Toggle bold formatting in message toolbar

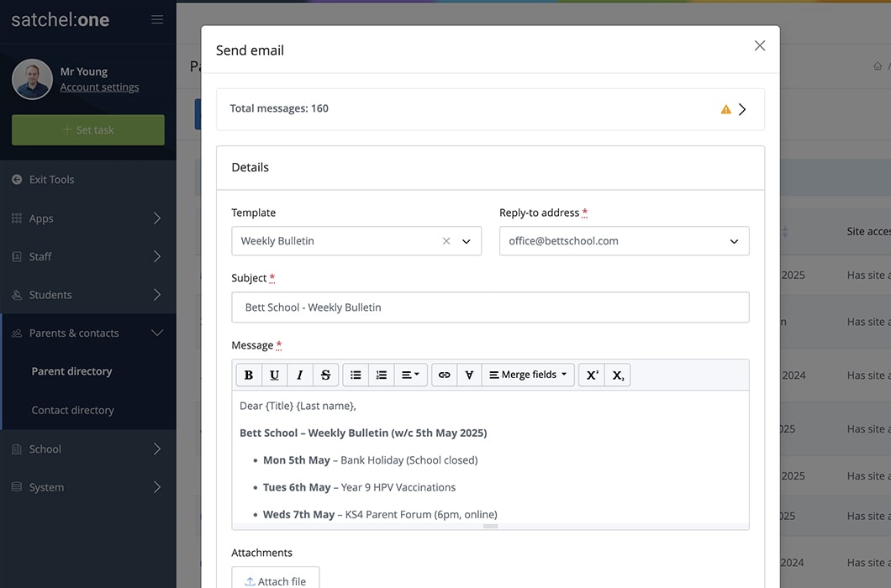[248, 375]
